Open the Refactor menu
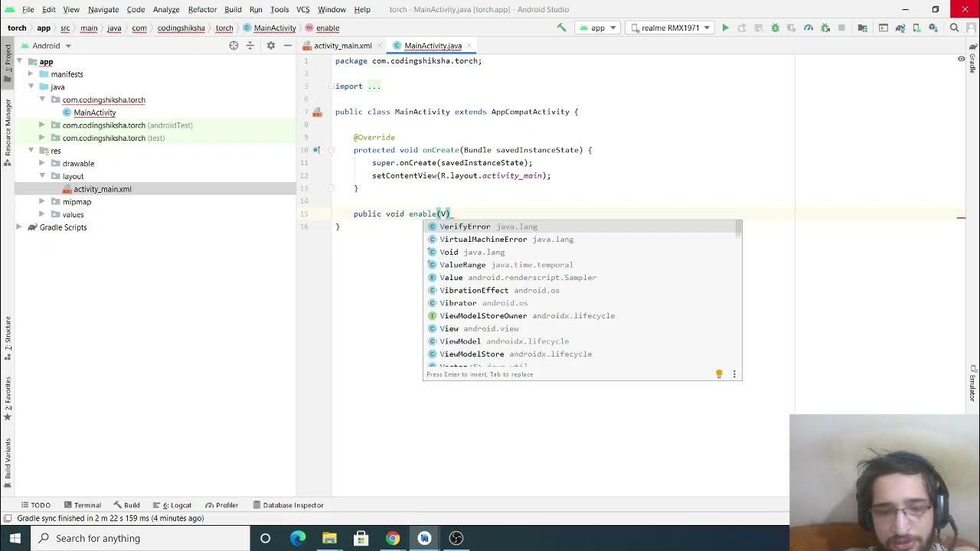Viewport: 980px width, 551px height. tap(202, 9)
